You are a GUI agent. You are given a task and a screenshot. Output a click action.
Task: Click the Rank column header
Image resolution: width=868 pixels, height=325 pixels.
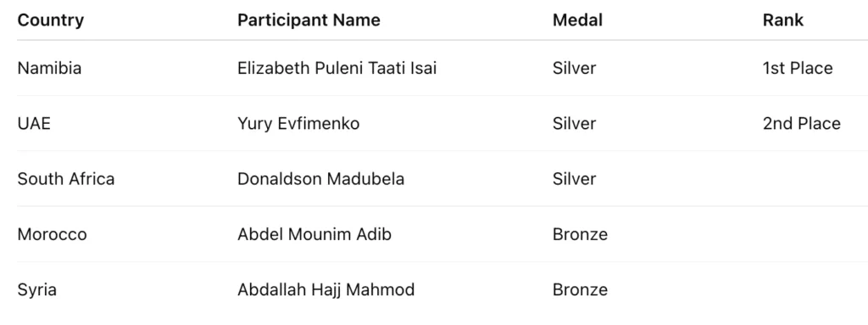tap(782, 20)
